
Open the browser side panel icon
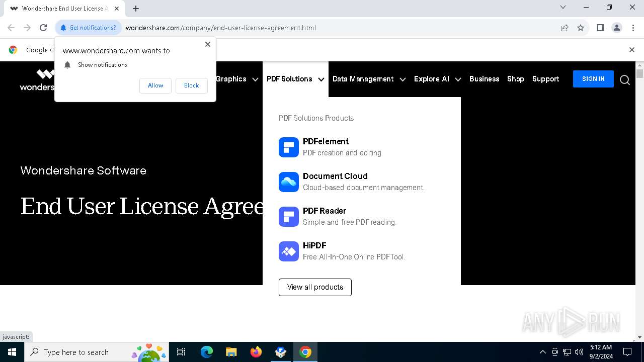point(600,28)
